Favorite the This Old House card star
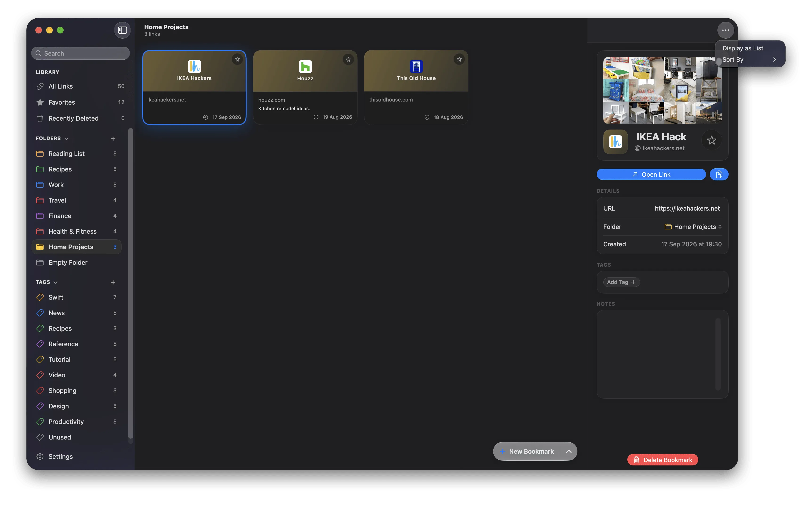Image resolution: width=812 pixels, height=505 pixels. coord(459,59)
